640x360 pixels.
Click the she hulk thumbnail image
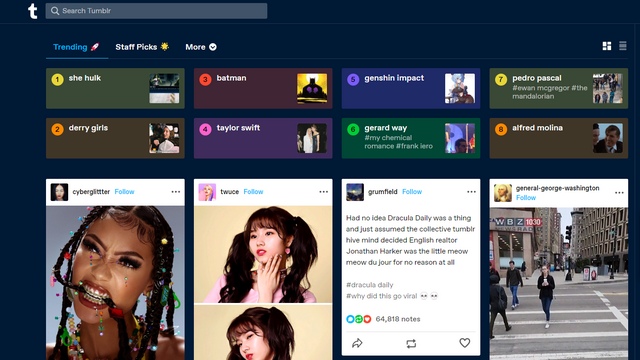(164, 88)
